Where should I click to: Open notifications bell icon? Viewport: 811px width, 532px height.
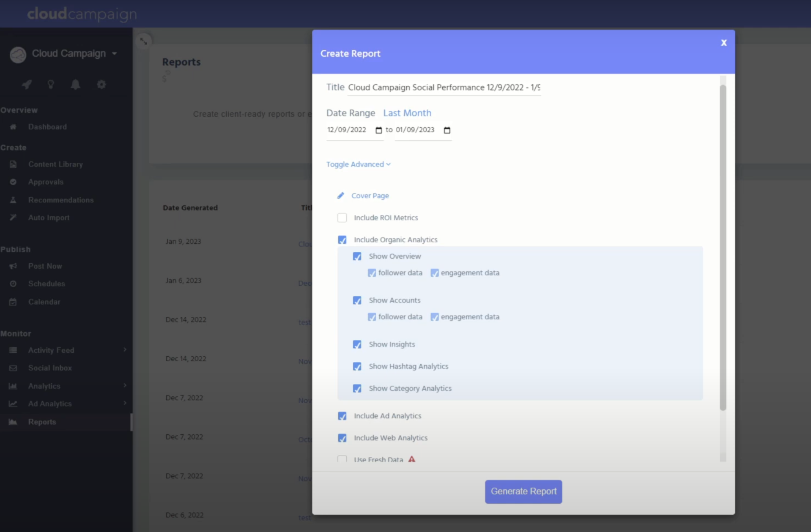click(x=76, y=85)
